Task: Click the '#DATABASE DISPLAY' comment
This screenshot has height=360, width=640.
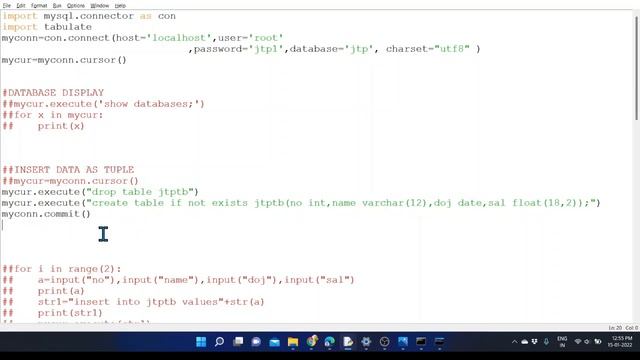Action: [x=53, y=93]
